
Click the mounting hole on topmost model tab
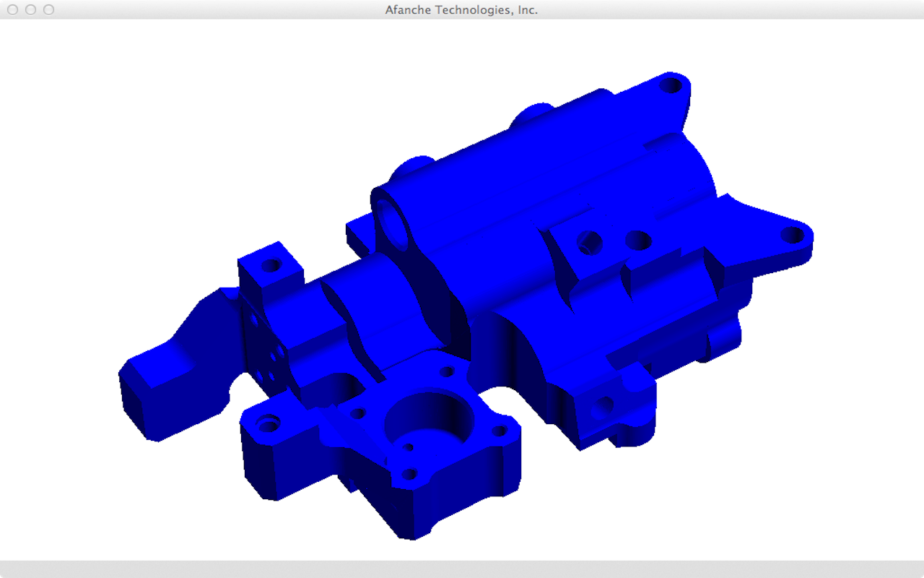(x=671, y=85)
